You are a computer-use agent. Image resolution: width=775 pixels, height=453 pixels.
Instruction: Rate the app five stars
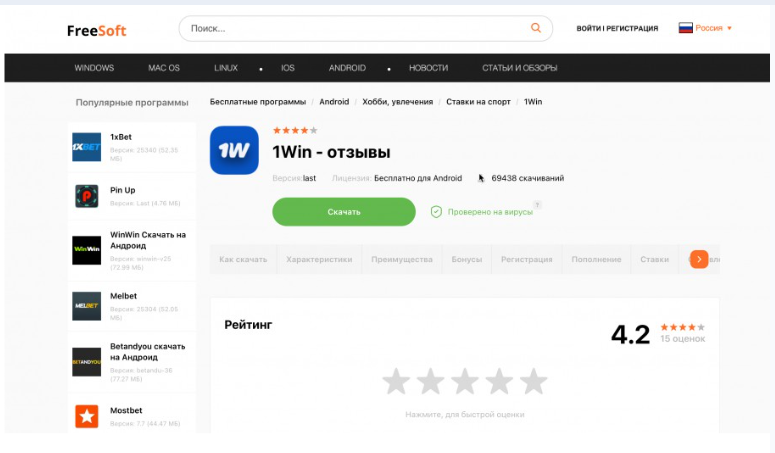[x=533, y=381]
